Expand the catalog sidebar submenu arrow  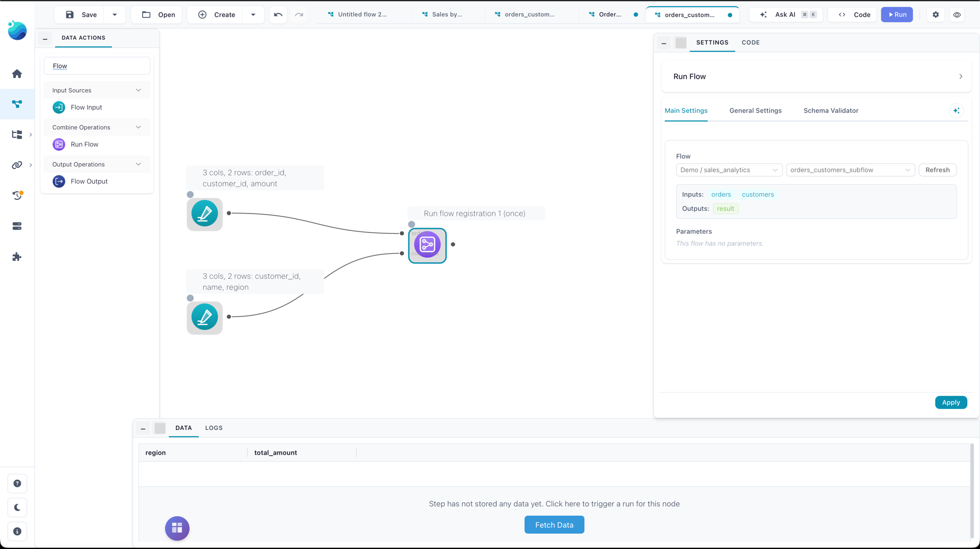(x=30, y=135)
